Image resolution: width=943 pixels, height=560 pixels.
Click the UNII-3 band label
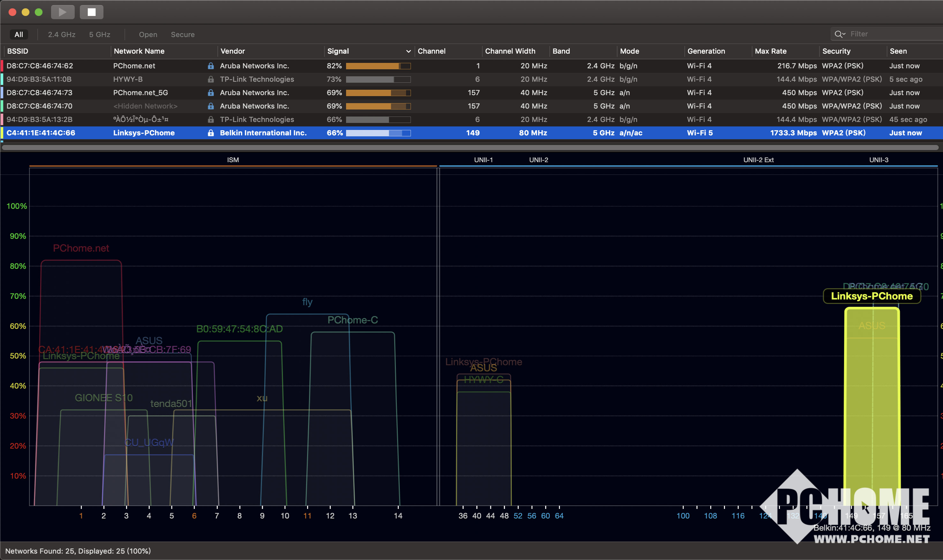[879, 160]
